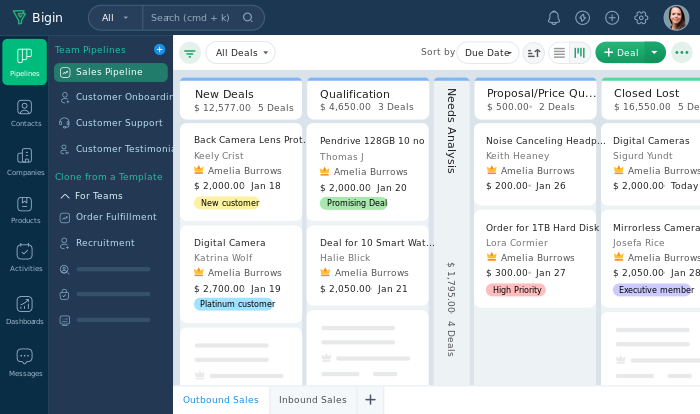Go to the Products module
The height and width of the screenshot is (414, 700).
[x=25, y=210]
